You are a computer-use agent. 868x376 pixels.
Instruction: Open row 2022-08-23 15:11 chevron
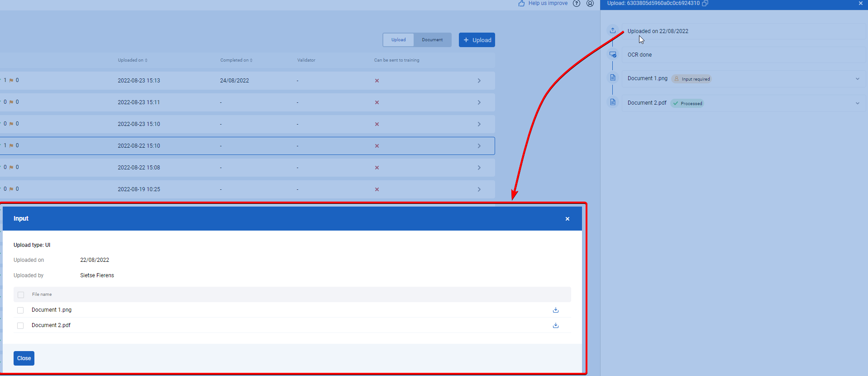pos(479,102)
